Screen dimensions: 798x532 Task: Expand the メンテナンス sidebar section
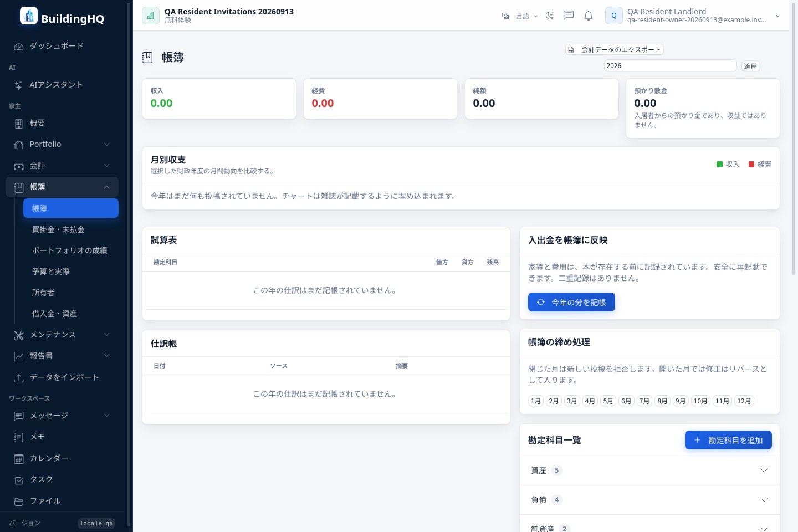point(62,335)
